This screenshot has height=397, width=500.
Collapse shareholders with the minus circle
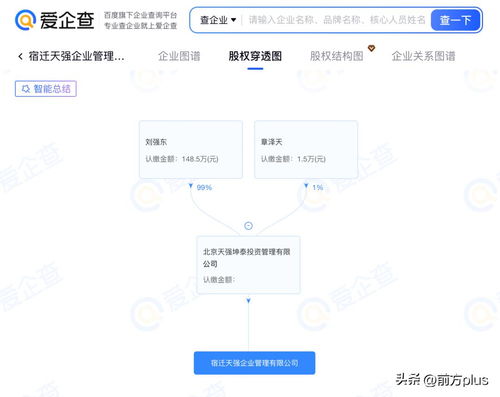248,226
